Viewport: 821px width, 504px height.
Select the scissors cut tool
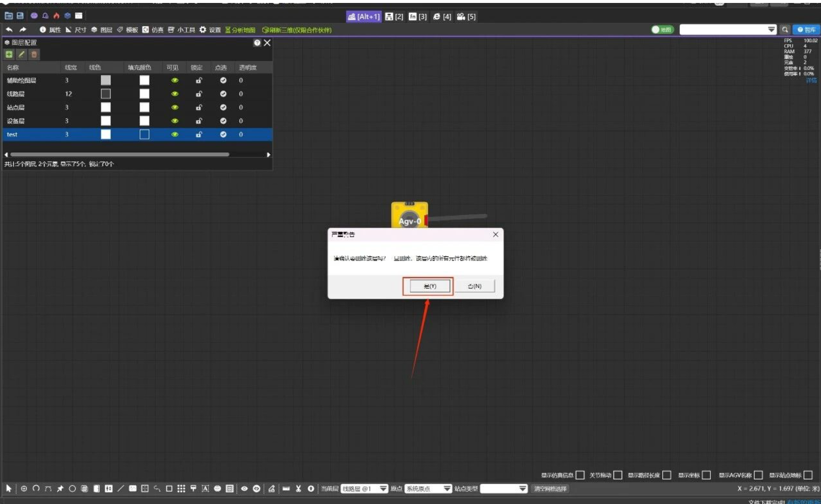[298, 488]
